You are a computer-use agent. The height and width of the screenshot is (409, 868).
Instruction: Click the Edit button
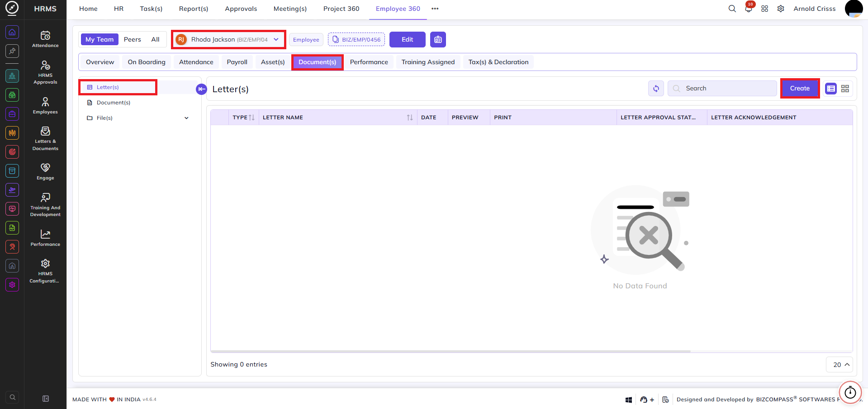[408, 40]
